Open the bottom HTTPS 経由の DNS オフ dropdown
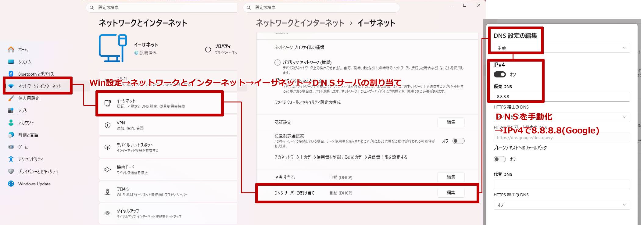Image resolution: width=644 pixels, height=225 pixels. pos(562,205)
